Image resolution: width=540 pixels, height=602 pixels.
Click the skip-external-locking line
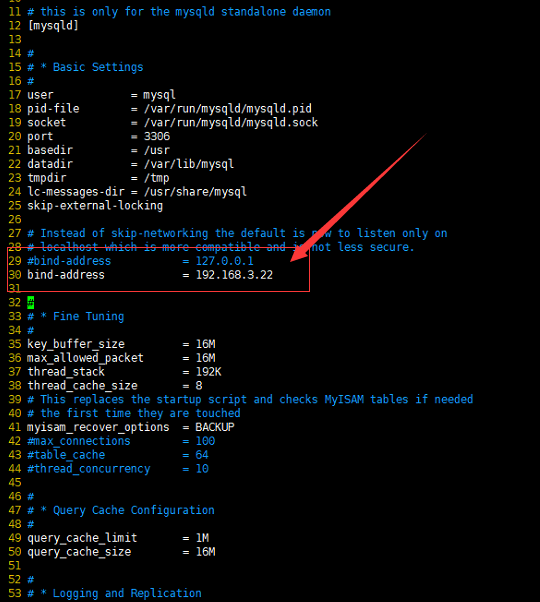click(x=95, y=205)
